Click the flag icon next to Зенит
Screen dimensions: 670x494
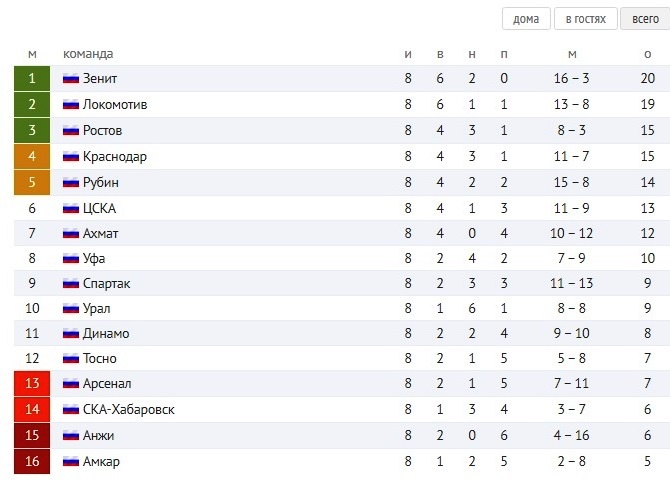(x=71, y=79)
